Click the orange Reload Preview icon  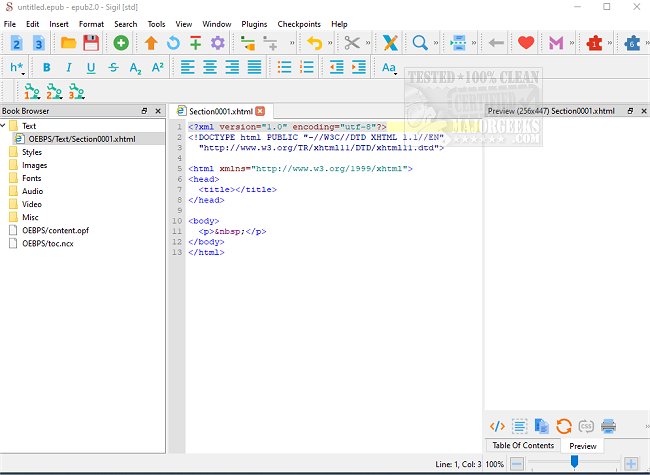(564, 426)
